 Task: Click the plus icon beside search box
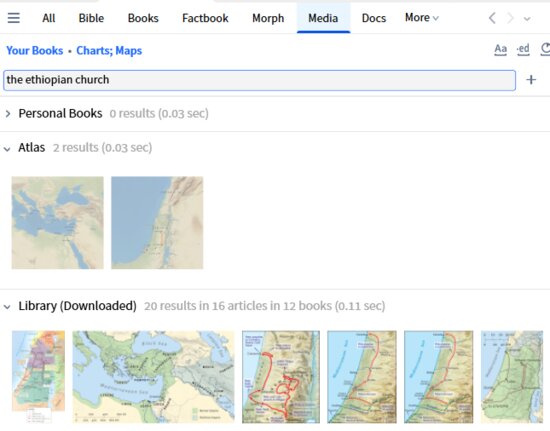coord(531,80)
